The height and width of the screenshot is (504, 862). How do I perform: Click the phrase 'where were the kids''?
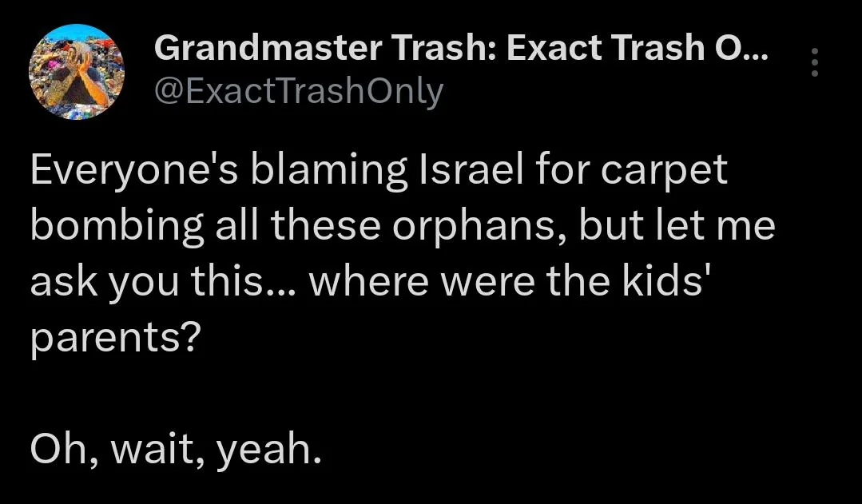pyautogui.click(x=506, y=280)
